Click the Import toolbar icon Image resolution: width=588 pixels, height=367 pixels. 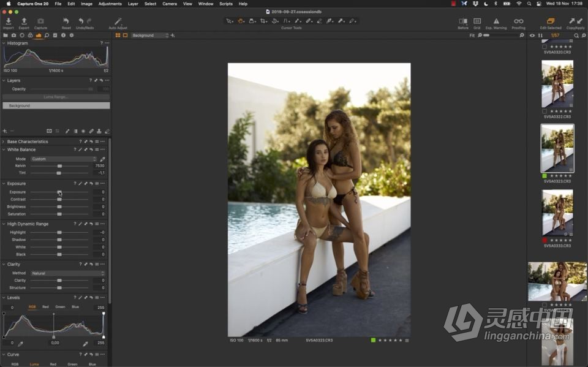[x=8, y=21]
